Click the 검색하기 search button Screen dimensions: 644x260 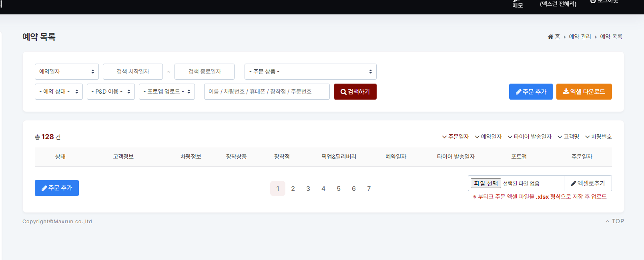click(355, 92)
